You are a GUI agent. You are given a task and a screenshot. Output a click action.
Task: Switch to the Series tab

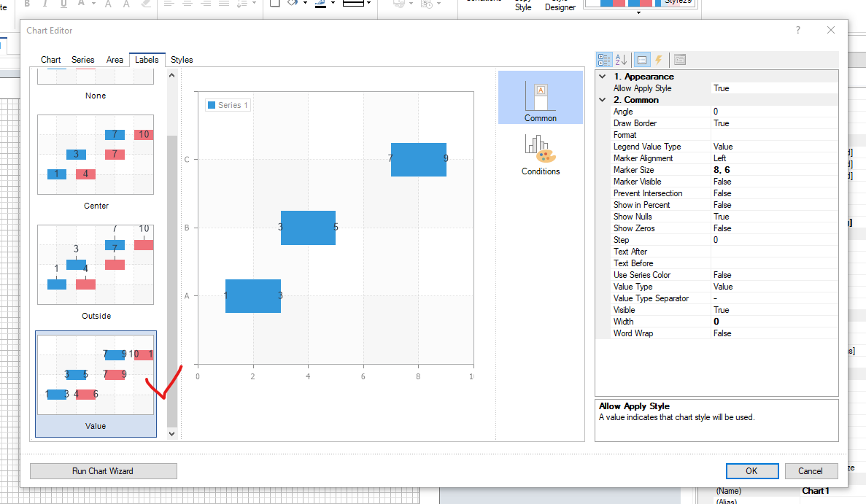coord(83,60)
